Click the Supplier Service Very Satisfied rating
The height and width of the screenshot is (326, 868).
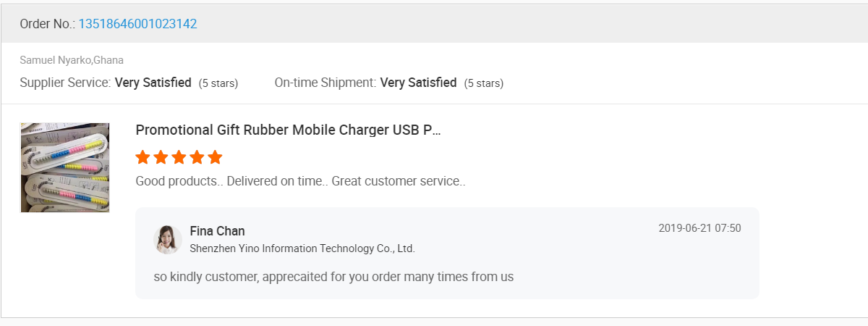pyautogui.click(x=153, y=83)
